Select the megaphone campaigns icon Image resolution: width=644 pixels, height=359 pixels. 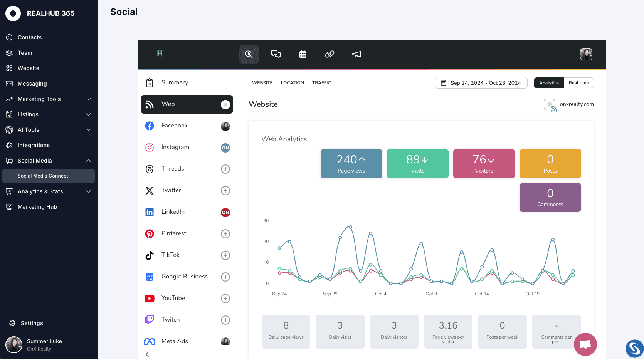pos(356,54)
